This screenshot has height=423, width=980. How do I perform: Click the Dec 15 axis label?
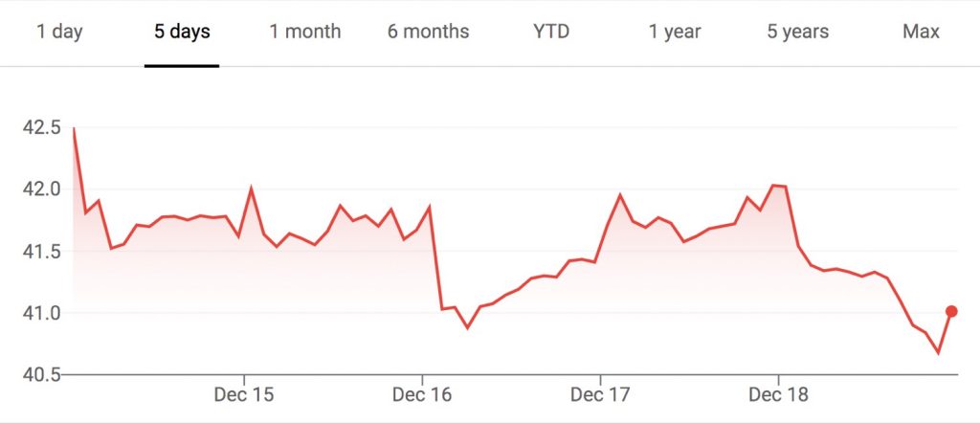244,395
